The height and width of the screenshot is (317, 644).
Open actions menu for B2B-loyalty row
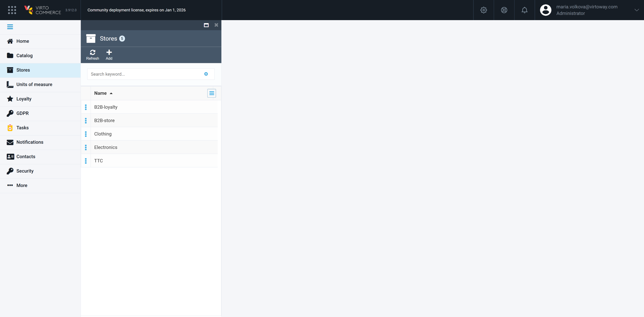pos(86,107)
